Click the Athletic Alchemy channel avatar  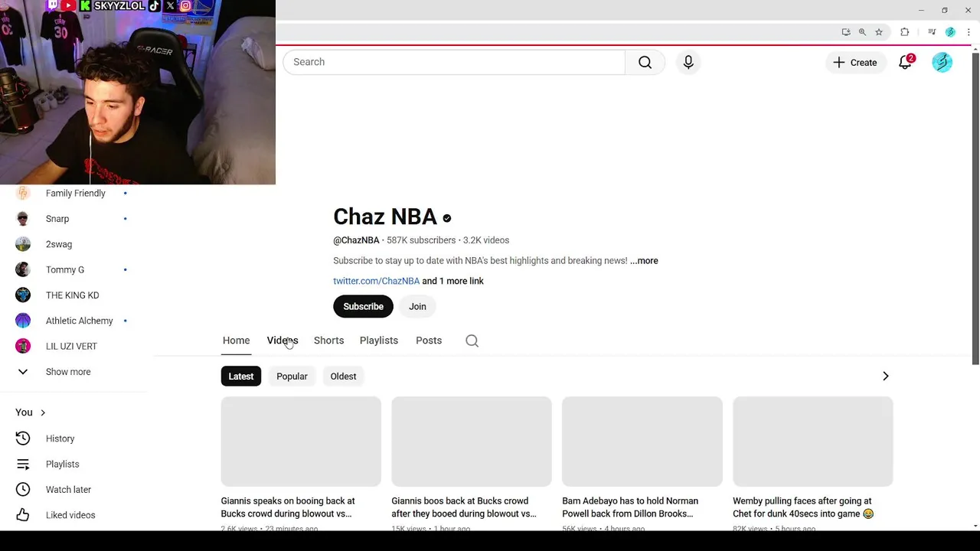[23, 321]
